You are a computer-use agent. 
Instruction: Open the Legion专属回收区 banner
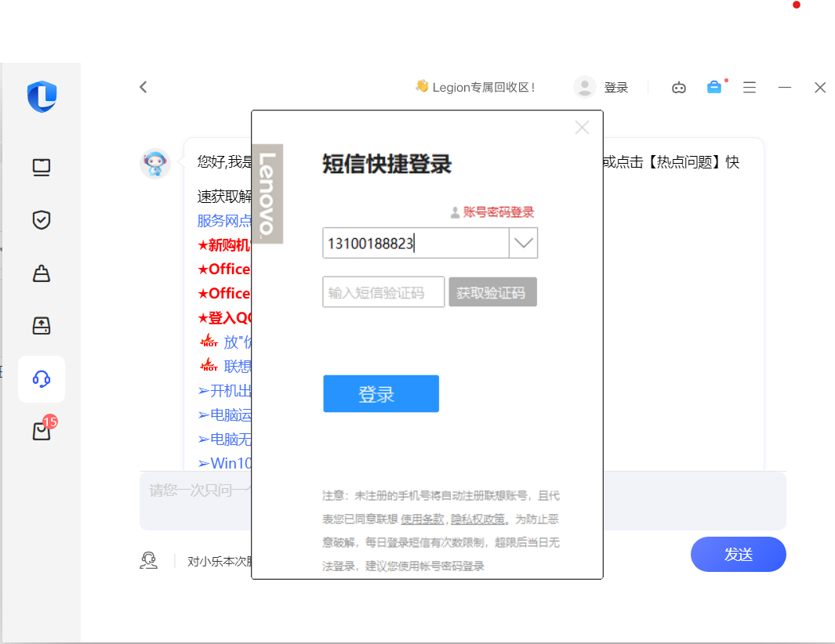(x=476, y=87)
